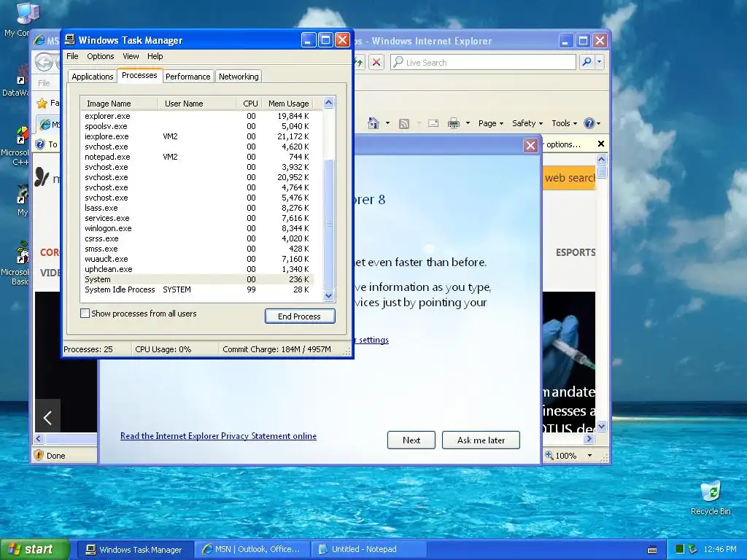
Task: Open the Internet Explorer Privacy Statement link
Action: 218,436
